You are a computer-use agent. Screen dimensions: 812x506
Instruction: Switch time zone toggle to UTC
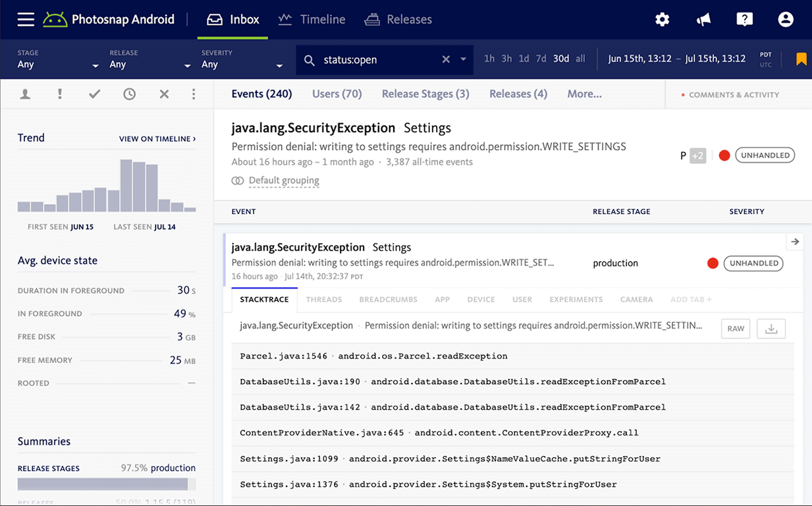tap(766, 64)
